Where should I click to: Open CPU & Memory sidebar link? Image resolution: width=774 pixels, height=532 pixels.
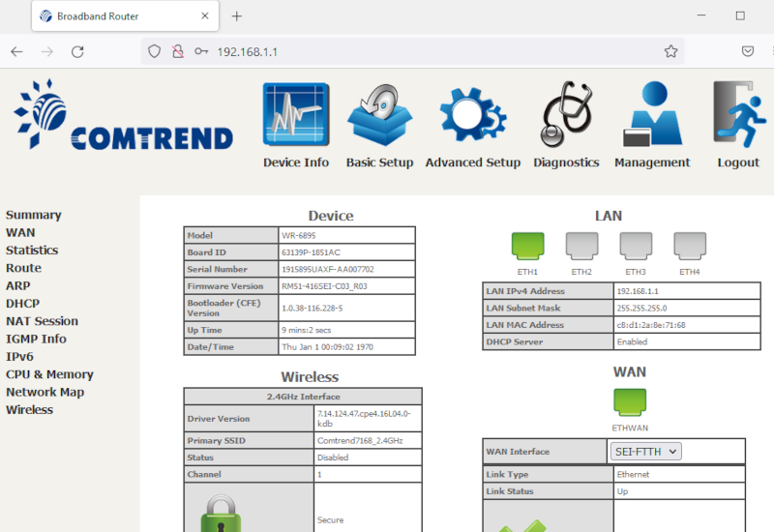coord(49,374)
